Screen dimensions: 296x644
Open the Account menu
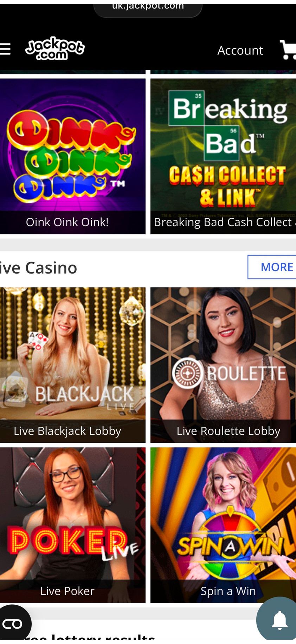240,50
